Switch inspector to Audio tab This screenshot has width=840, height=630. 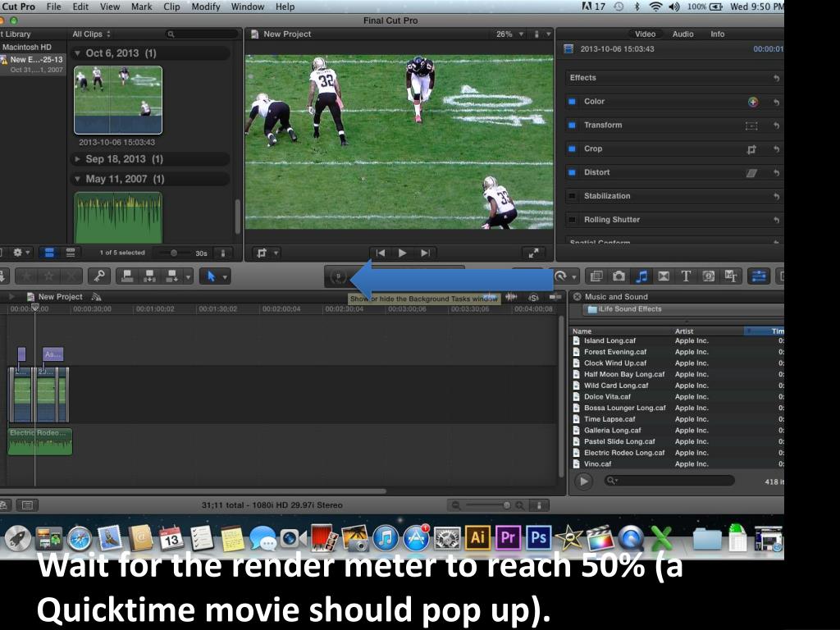click(x=683, y=34)
